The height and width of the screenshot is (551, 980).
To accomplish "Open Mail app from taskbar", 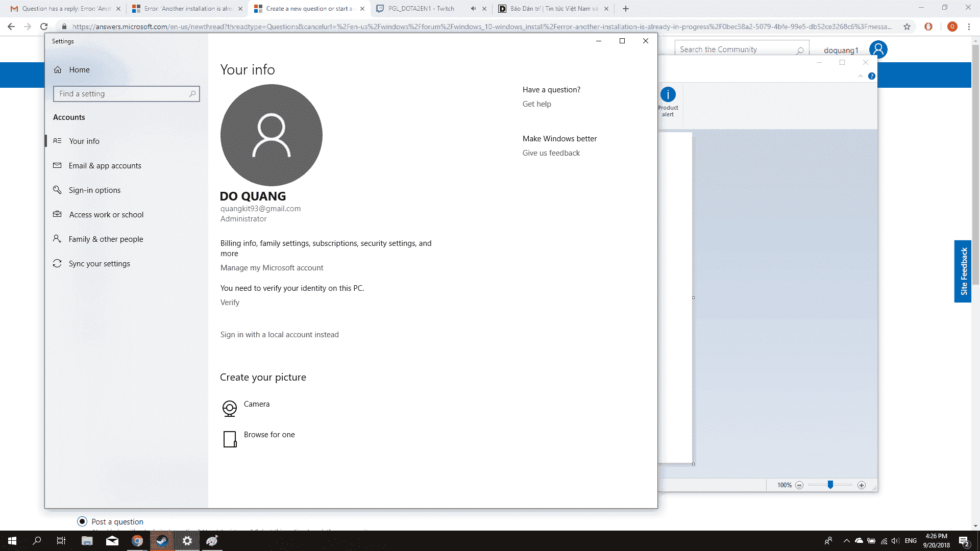I will pos(112,541).
